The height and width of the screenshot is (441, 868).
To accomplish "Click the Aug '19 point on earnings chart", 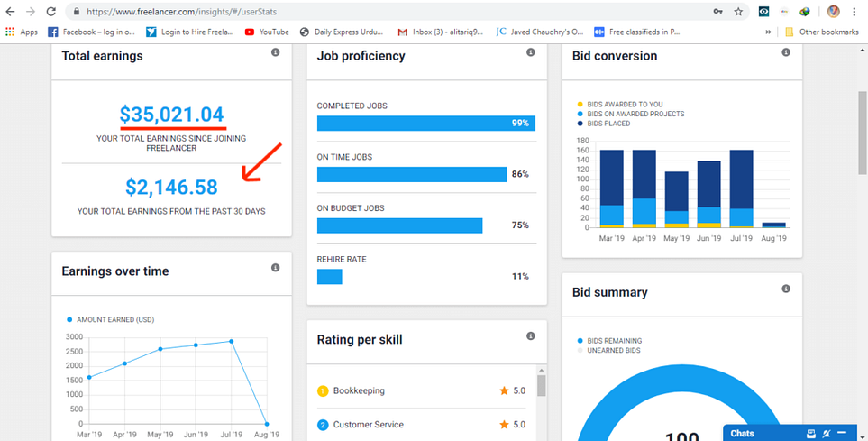I will pos(267,424).
